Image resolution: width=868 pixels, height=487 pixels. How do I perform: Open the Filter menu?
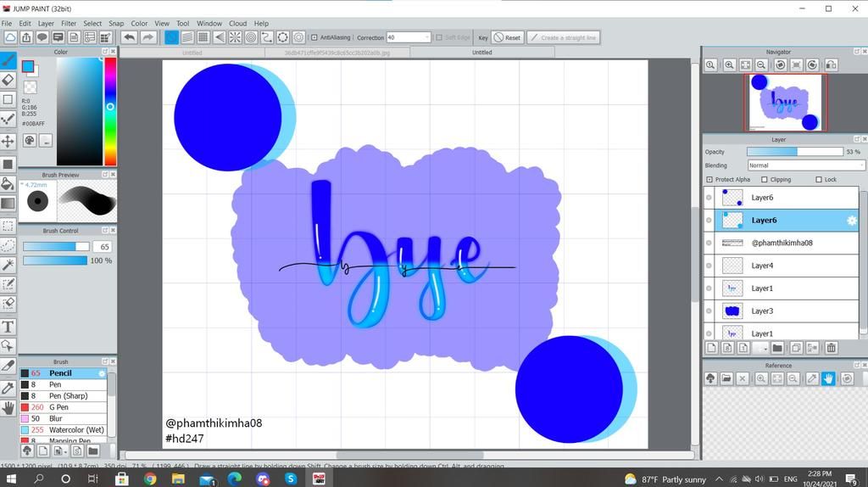click(69, 23)
